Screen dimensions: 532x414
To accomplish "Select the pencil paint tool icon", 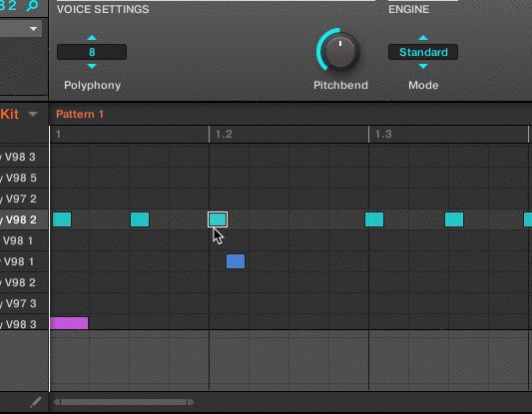I will coord(35,402).
